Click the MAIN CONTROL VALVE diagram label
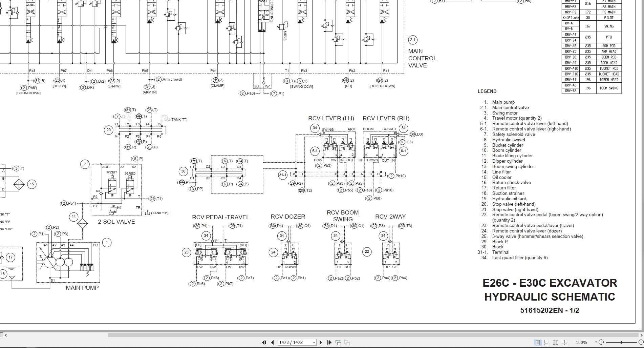 (x=422, y=58)
